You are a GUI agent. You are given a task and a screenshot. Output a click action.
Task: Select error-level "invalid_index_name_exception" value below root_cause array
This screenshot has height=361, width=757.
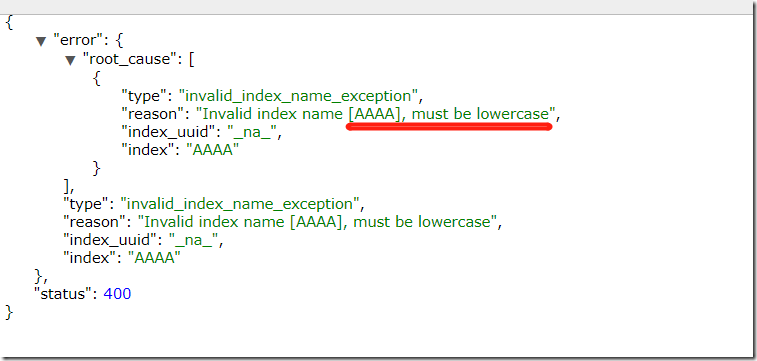(x=239, y=204)
